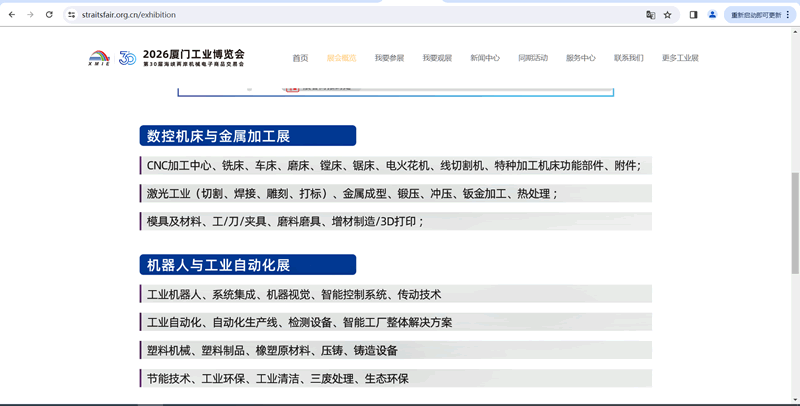The image size is (800, 406).
Task: Click the translate page icon
Action: click(x=650, y=15)
